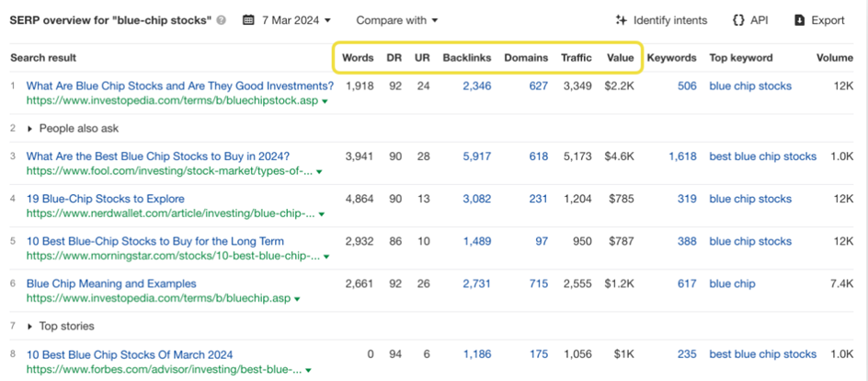Image resolution: width=868 pixels, height=381 pixels.
Task: Click the investopedia bluechip.asp URL
Action: [x=158, y=298]
